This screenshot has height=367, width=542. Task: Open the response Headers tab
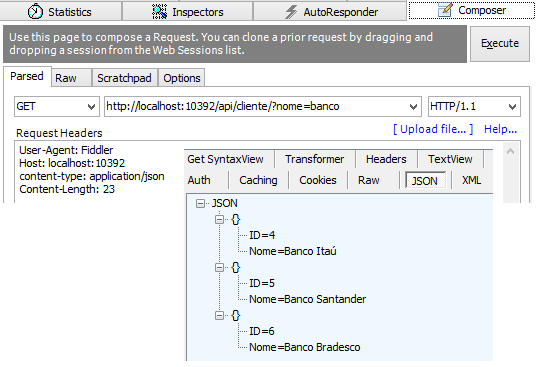[386, 159]
